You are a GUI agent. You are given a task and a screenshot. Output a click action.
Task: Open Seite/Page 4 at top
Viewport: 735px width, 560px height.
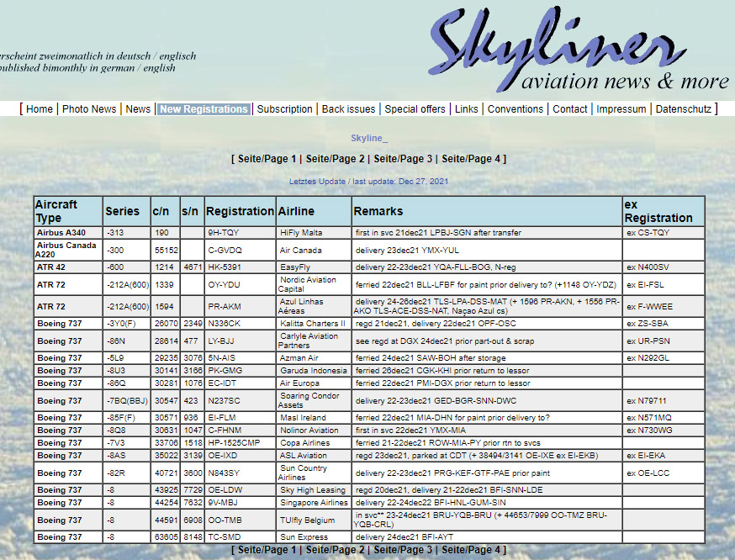pyautogui.click(x=472, y=159)
